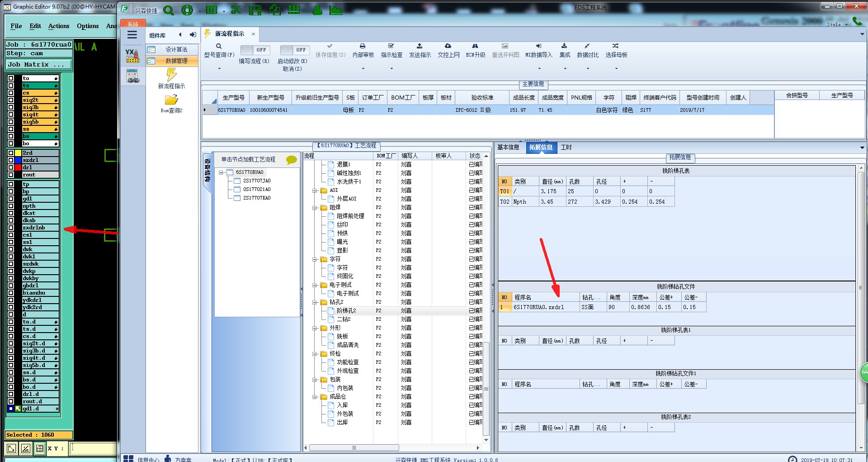Click the 系统 orange ribbon tab
868x462 pixels.
pos(133,24)
